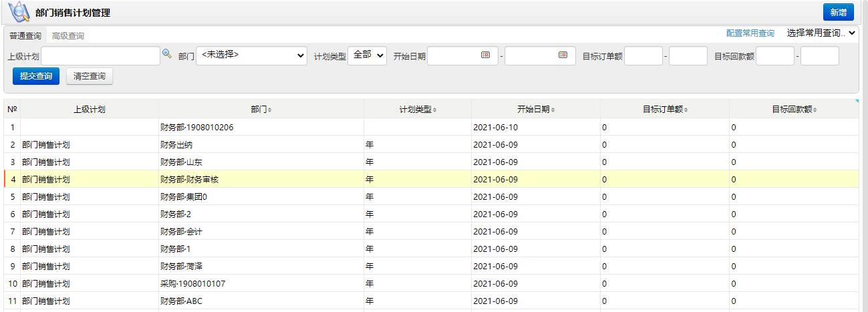This screenshot has width=868, height=312.
Task: Click 清空查询 to clear the query
Action: [x=90, y=76]
